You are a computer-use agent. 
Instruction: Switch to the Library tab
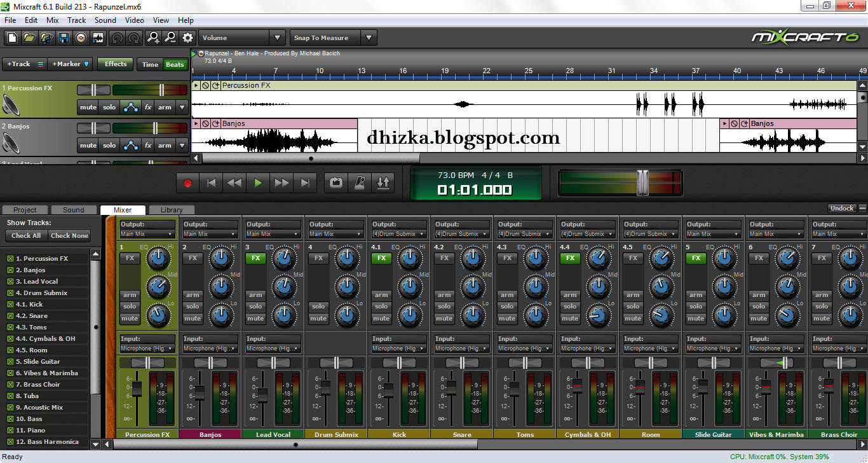(172, 210)
